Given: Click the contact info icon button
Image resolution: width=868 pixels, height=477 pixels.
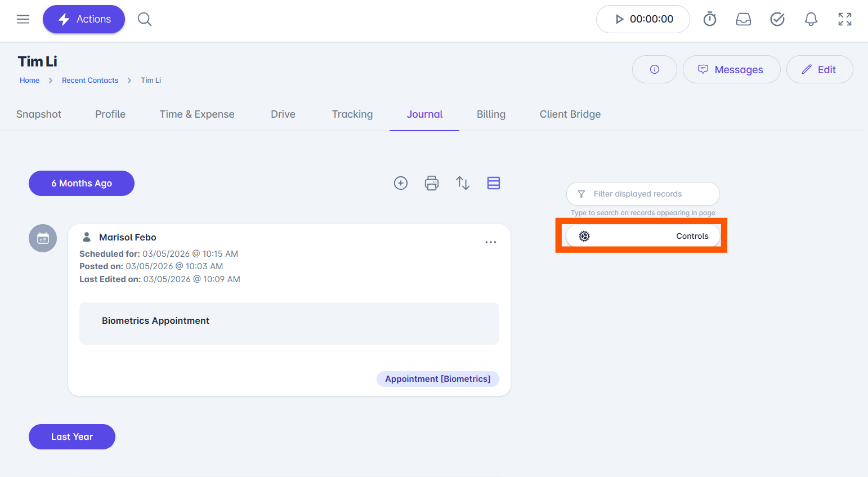Looking at the screenshot, I should [x=655, y=69].
